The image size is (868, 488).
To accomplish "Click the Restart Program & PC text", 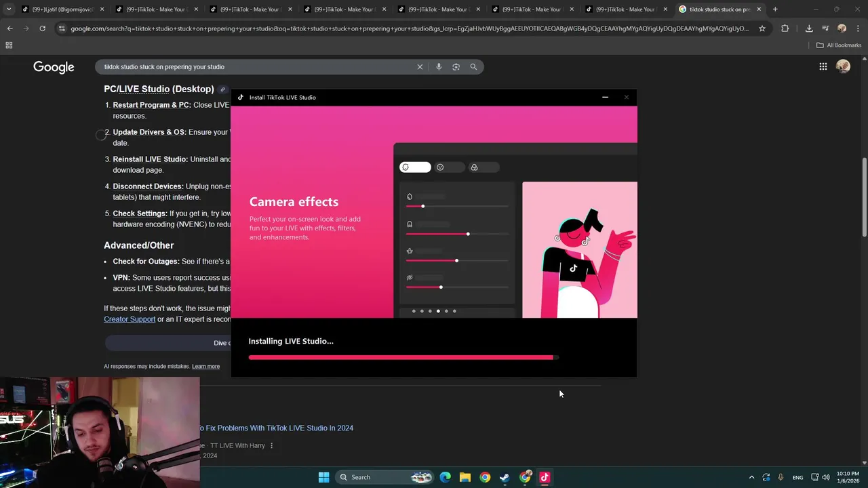I will point(152,105).
